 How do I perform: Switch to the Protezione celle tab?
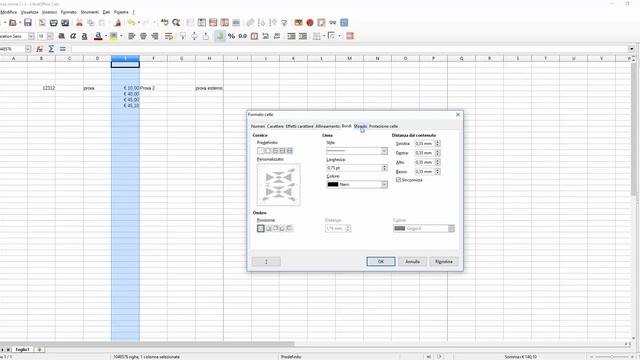click(383, 126)
